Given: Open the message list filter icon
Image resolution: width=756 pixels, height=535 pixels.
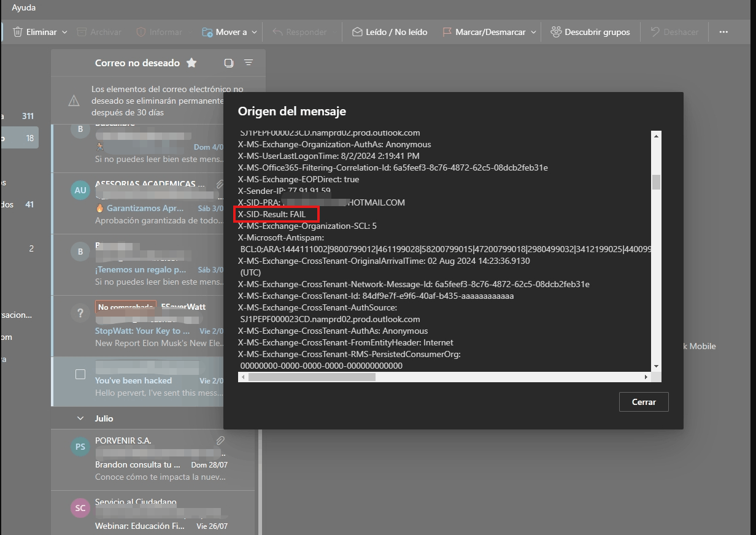Looking at the screenshot, I should tap(249, 63).
